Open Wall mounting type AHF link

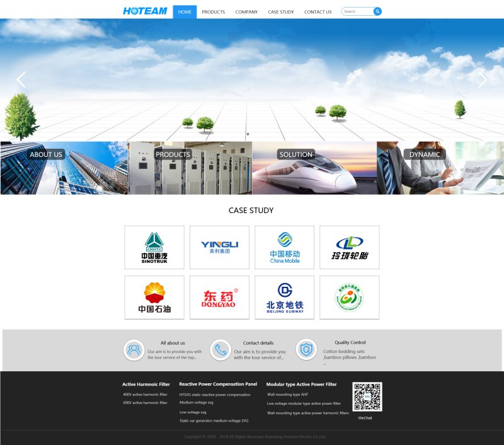pyautogui.click(x=288, y=394)
